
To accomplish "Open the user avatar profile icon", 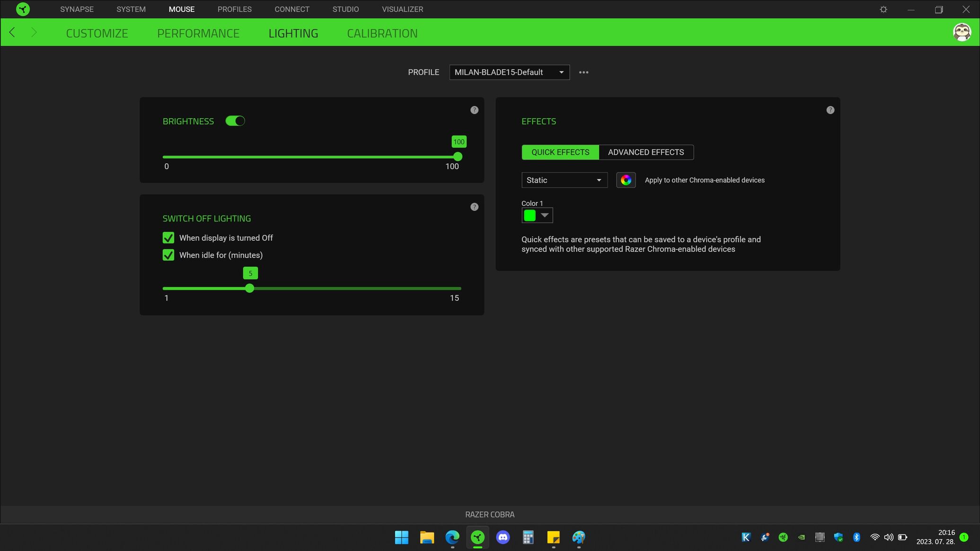I will 962,32.
